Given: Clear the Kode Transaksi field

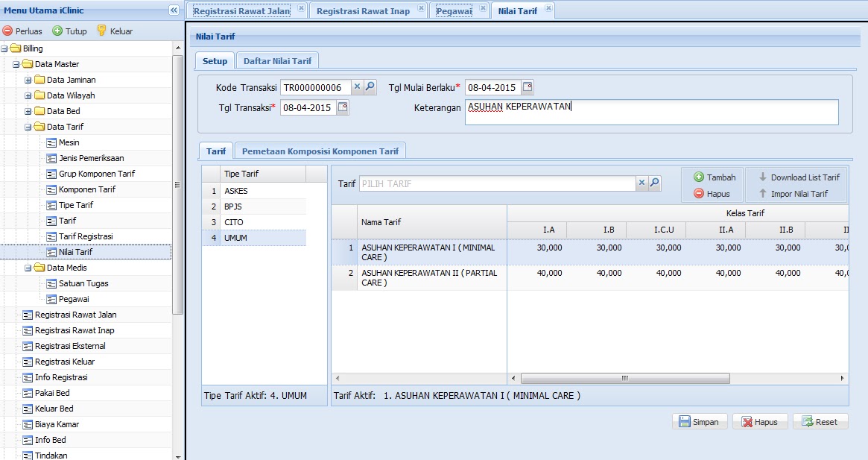Looking at the screenshot, I should (x=357, y=87).
